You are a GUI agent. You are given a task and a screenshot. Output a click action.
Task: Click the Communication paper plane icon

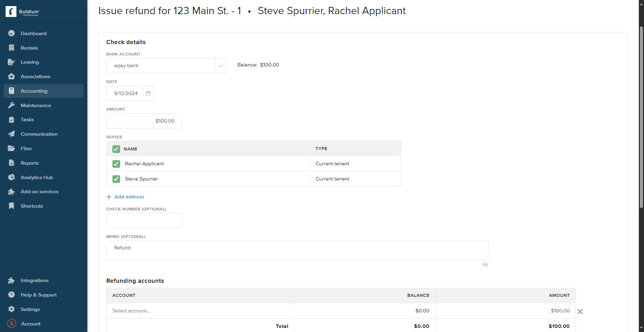(11, 134)
